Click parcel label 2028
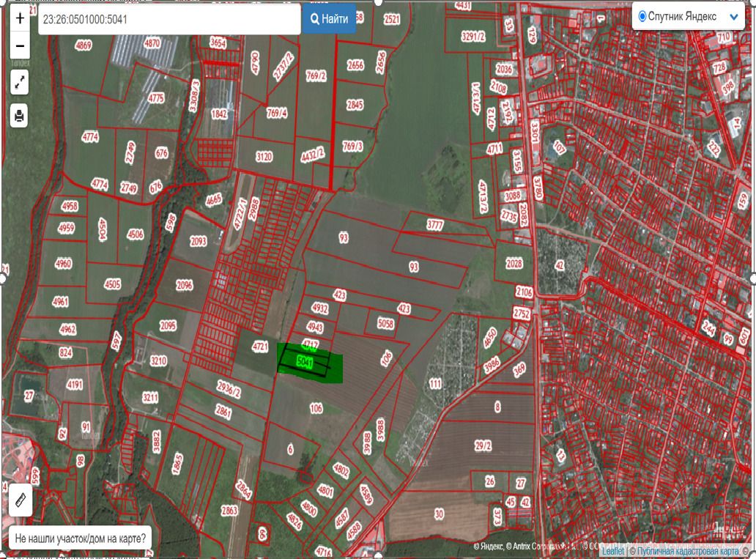The width and height of the screenshot is (756, 559). (514, 263)
